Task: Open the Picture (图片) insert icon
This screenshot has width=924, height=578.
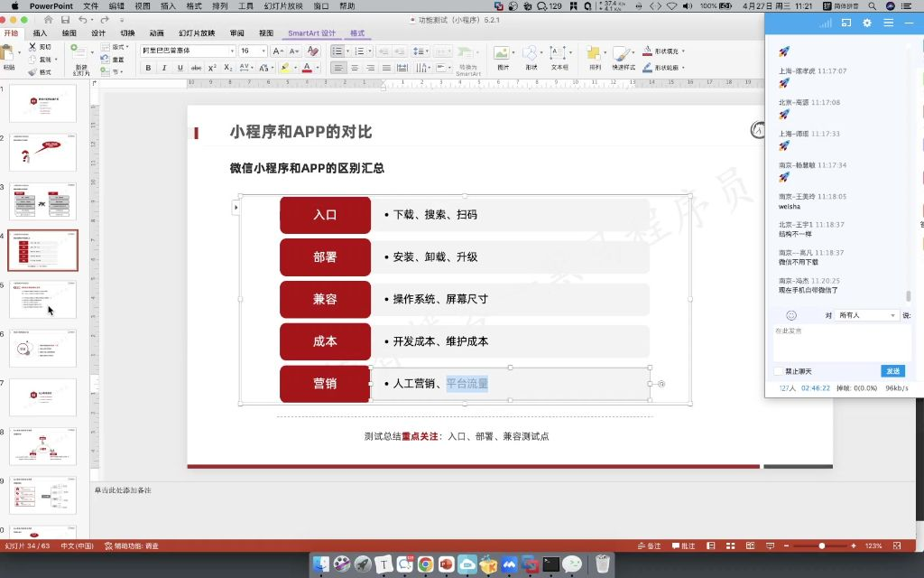Action: 502,53
